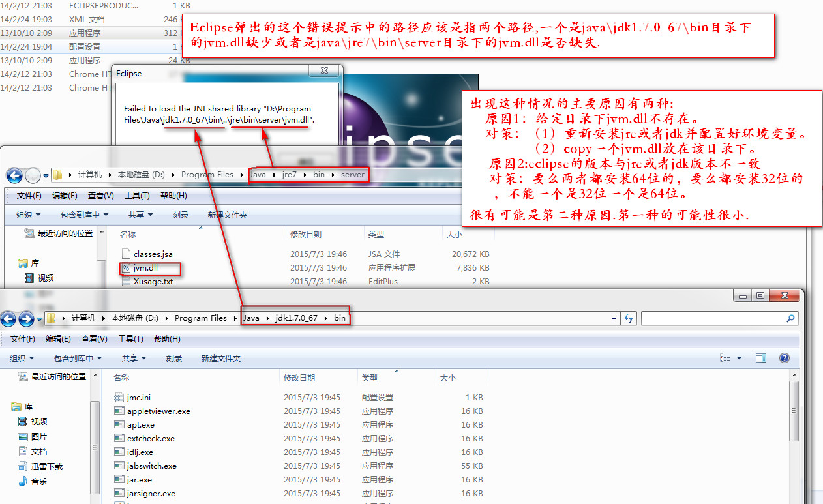Open 文件(F) menu in the jre7 server window
This screenshot has width=823, height=504.
(29, 196)
